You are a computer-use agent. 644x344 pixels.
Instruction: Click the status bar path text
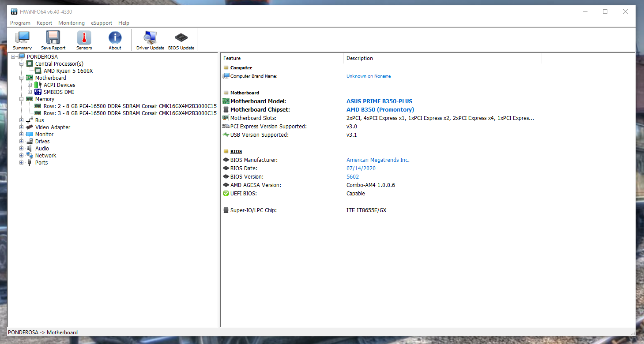point(43,333)
